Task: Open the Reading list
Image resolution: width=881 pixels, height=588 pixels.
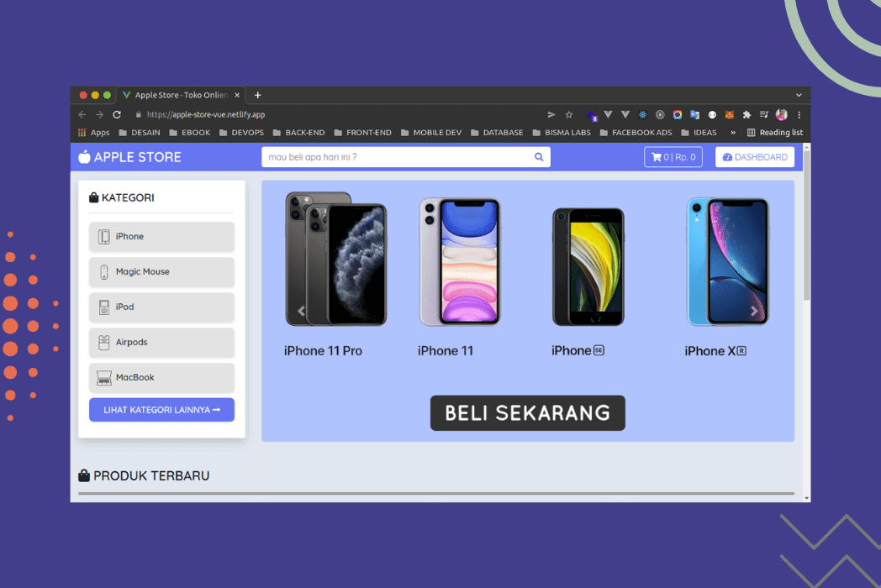Action: coord(775,133)
